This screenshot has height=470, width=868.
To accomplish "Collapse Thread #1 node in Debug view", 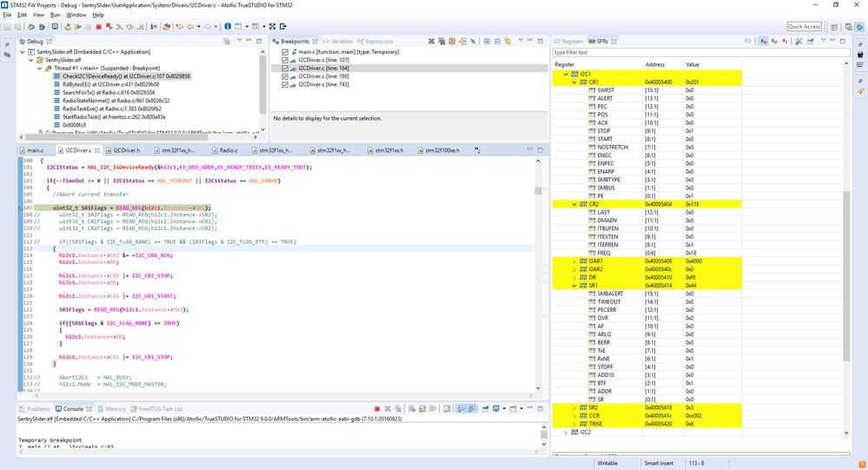I will pos(39,68).
